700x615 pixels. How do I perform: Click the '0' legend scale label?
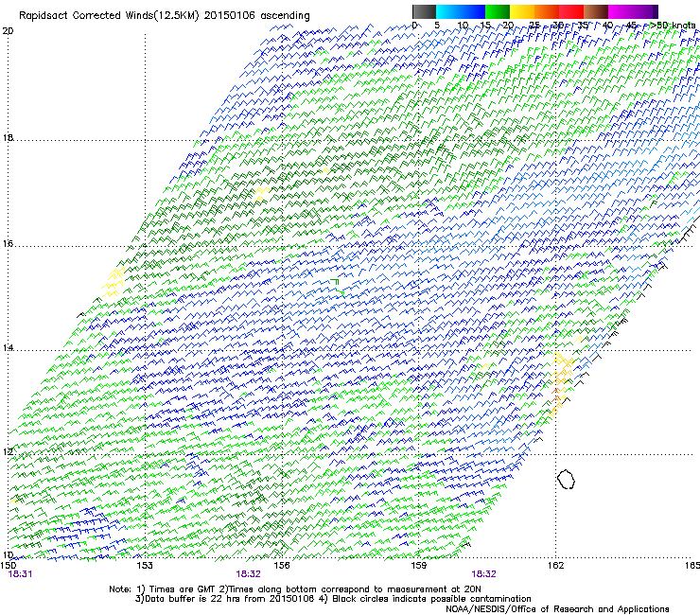click(414, 26)
